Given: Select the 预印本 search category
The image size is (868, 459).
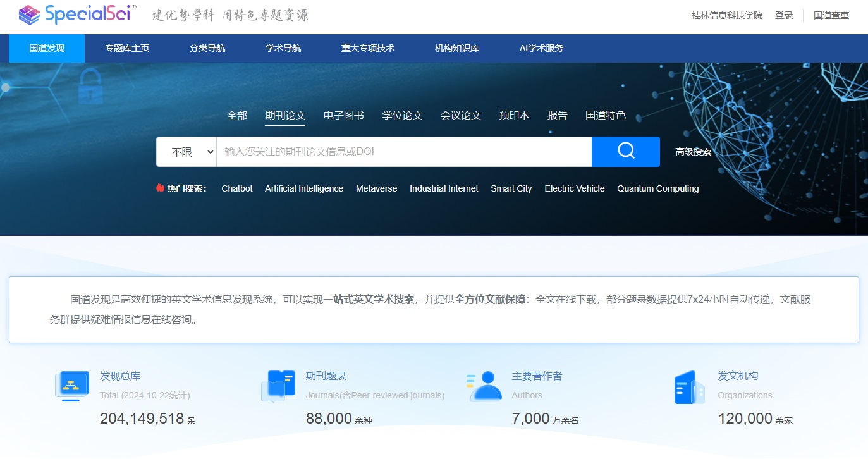Looking at the screenshot, I should [x=514, y=116].
